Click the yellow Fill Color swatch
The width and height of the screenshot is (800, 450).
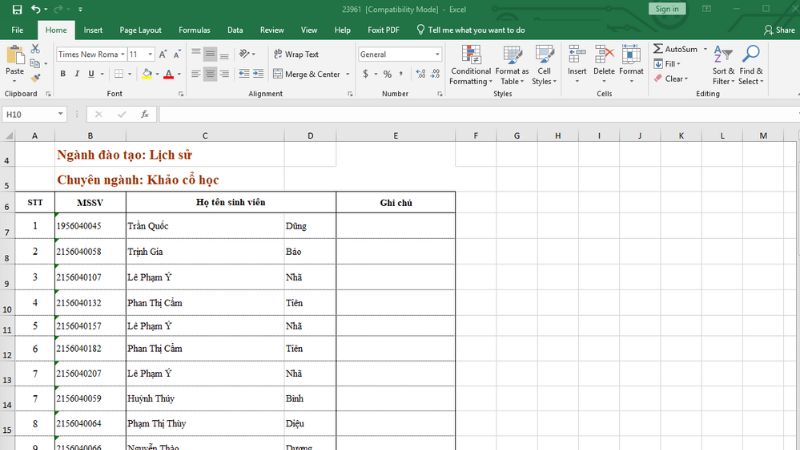146,74
